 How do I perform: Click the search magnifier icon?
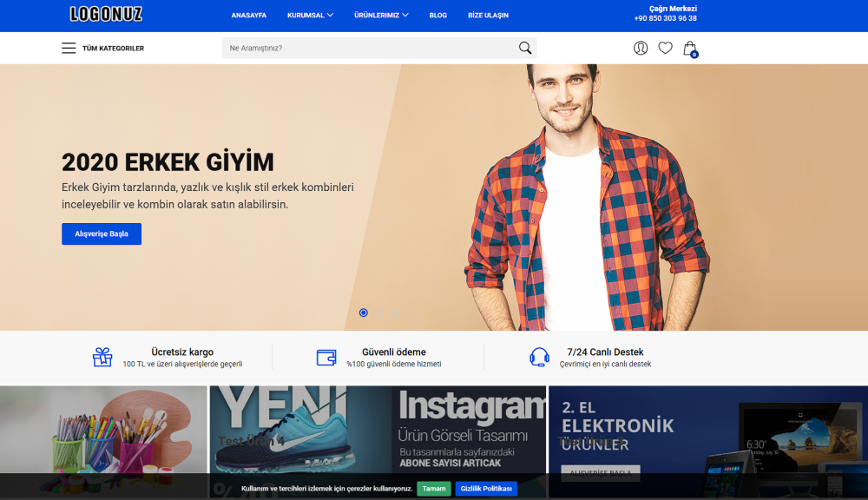pyautogui.click(x=525, y=48)
